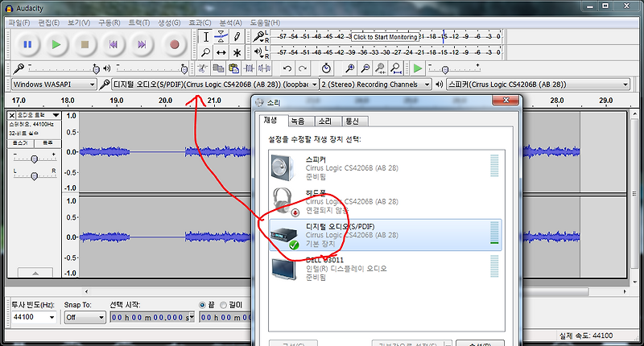Open the 효과(C) Effect menu
This screenshot has height=346, width=644.
200,23
